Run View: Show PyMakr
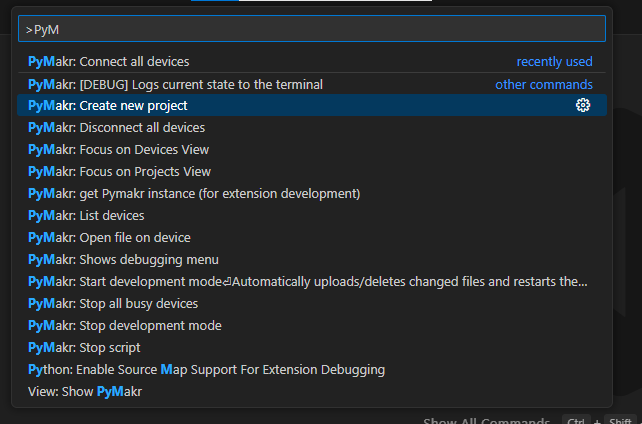Viewport: 642px width, 424px height. [85, 392]
